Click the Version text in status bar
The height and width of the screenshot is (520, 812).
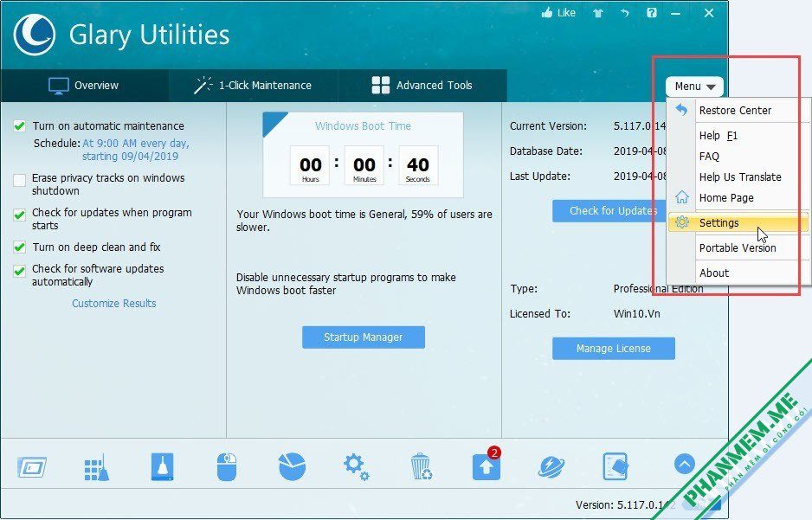[626, 504]
